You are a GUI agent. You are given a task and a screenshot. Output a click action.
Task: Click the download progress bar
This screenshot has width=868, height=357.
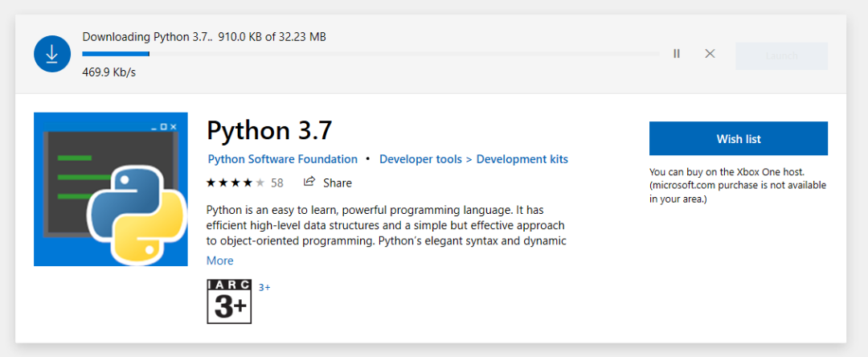coord(371,54)
